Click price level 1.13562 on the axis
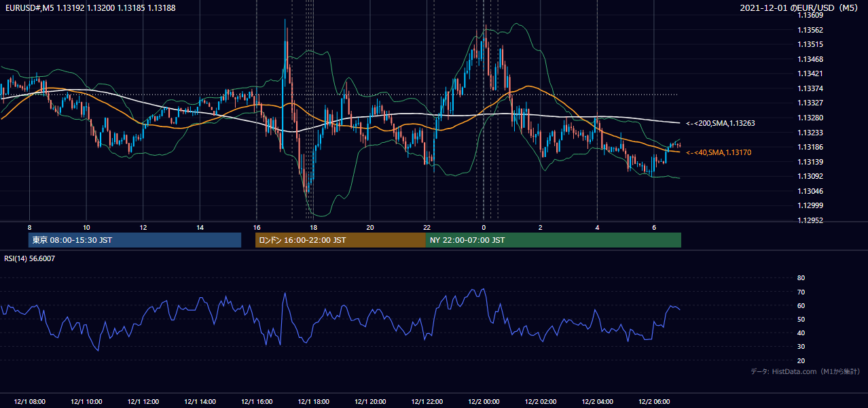 (x=810, y=30)
